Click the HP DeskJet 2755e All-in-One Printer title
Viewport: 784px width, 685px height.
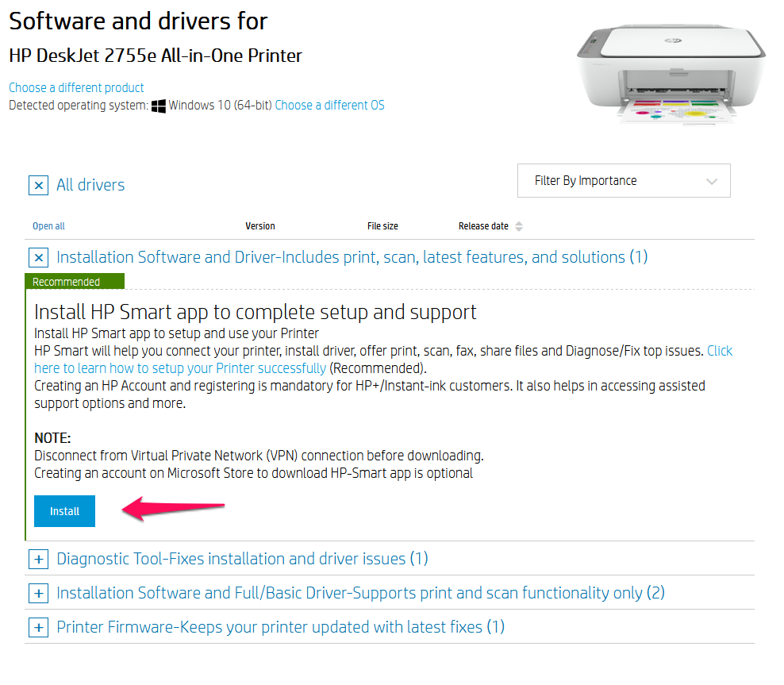(156, 56)
